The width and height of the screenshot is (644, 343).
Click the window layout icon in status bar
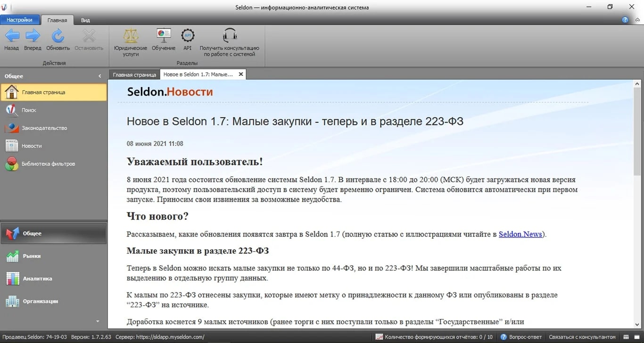[x=626, y=337]
